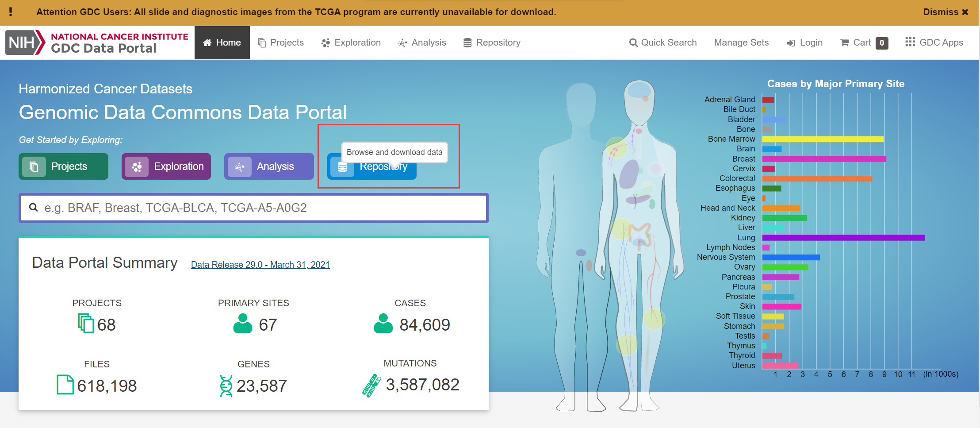Click the Cases person icon
Image resolution: width=980 pixels, height=428 pixels.
point(383,323)
